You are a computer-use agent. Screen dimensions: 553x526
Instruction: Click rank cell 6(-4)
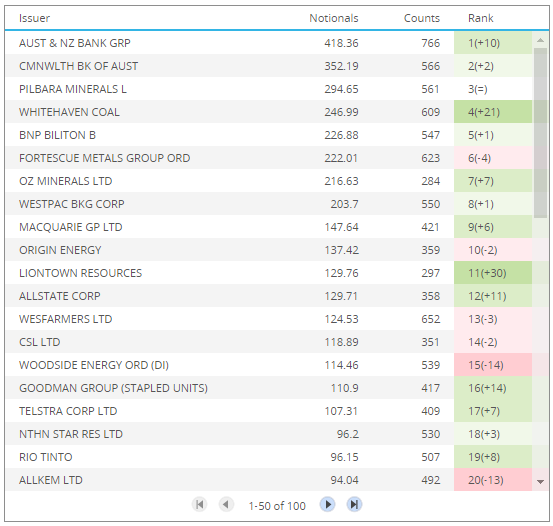point(493,158)
